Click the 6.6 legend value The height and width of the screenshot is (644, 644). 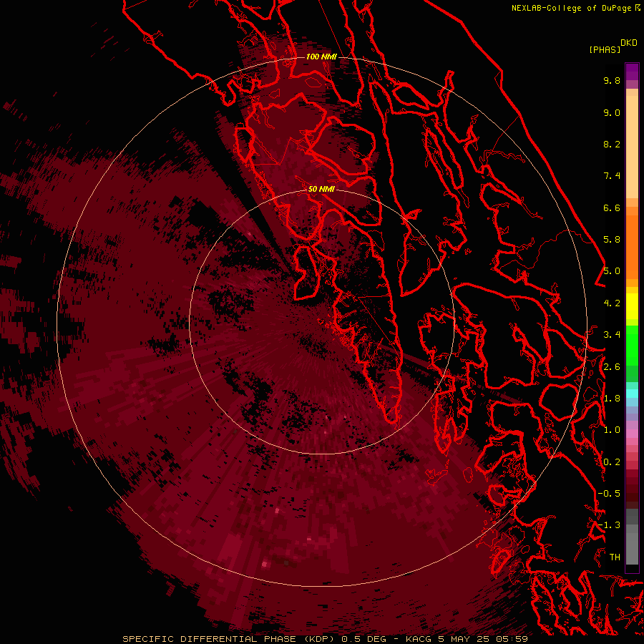coord(612,208)
